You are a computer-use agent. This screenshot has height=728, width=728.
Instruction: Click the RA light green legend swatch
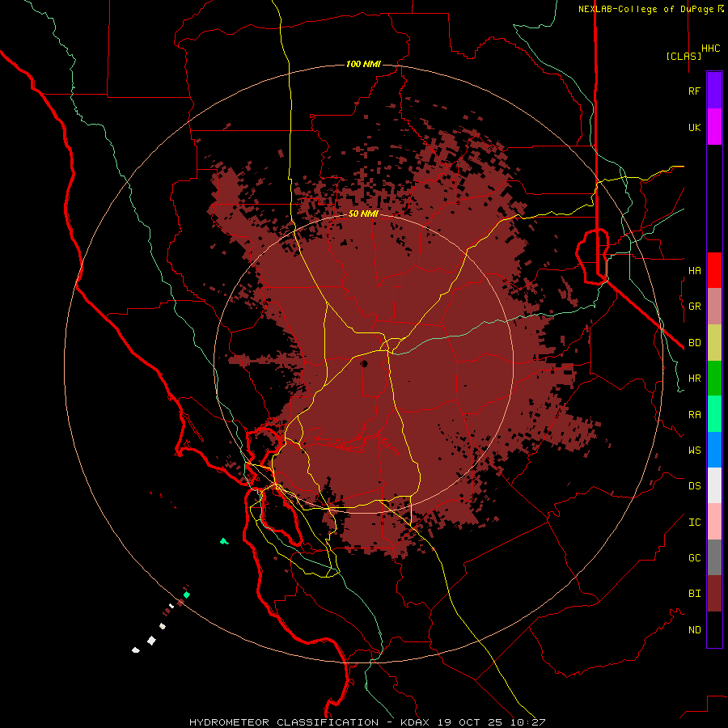[x=714, y=414]
